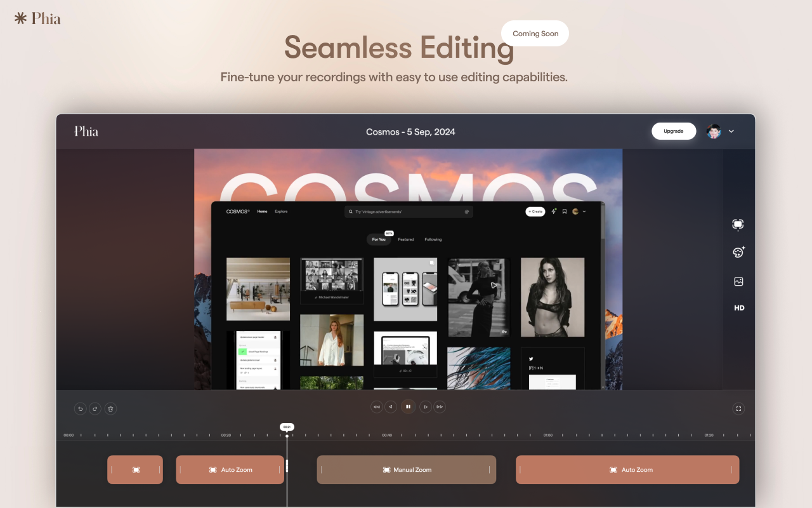Open the blue feathers thumbnail

tap(479, 368)
